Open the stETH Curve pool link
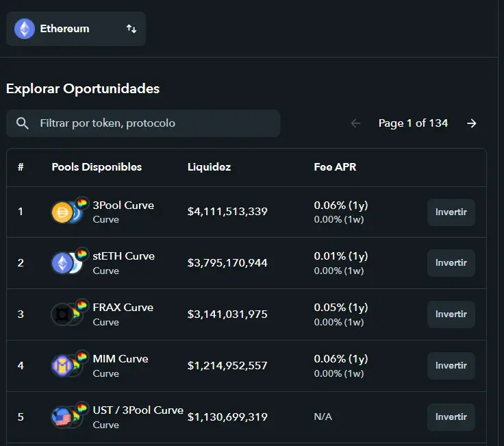 [123, 256]
